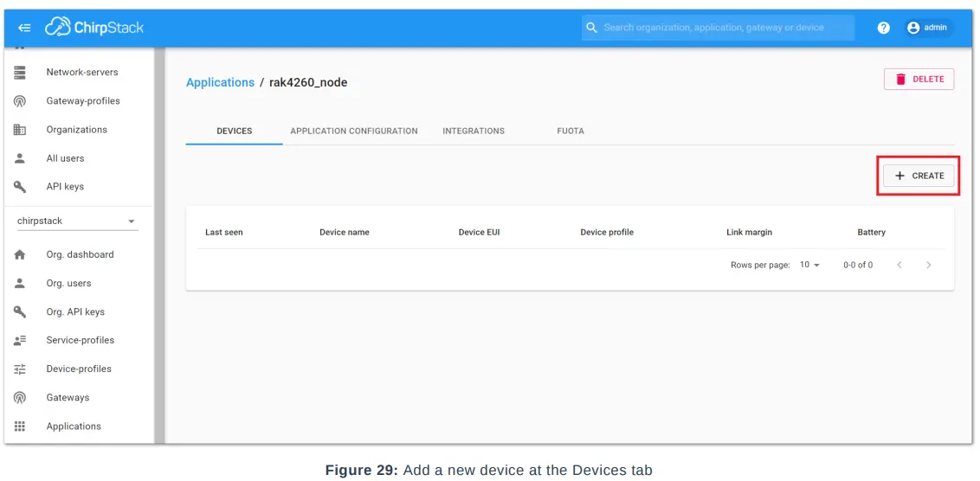Image resolution: width=980 pixels, height=481 pixels.
Task: Collapse the sidebar with back-arrow menu icon
Action: (x=24, y=28)
